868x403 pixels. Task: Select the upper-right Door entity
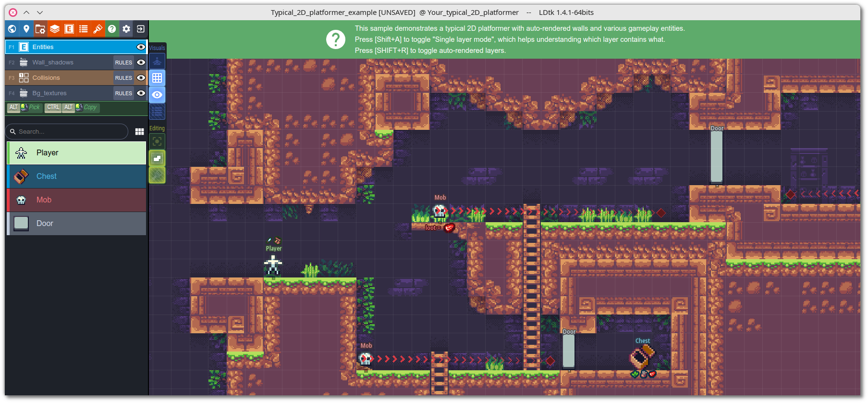pos(717,156)
